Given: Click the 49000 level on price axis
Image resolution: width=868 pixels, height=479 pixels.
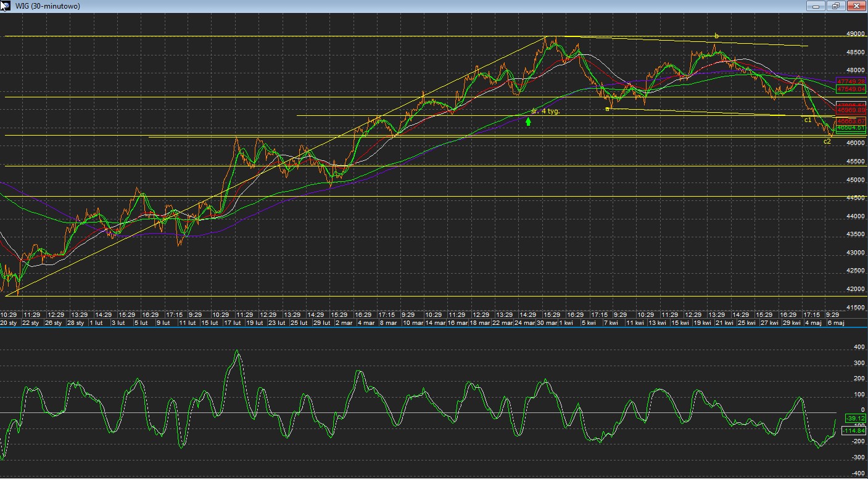Looking at the screenshot, I should pyautogui.click(x=855, y=34).
